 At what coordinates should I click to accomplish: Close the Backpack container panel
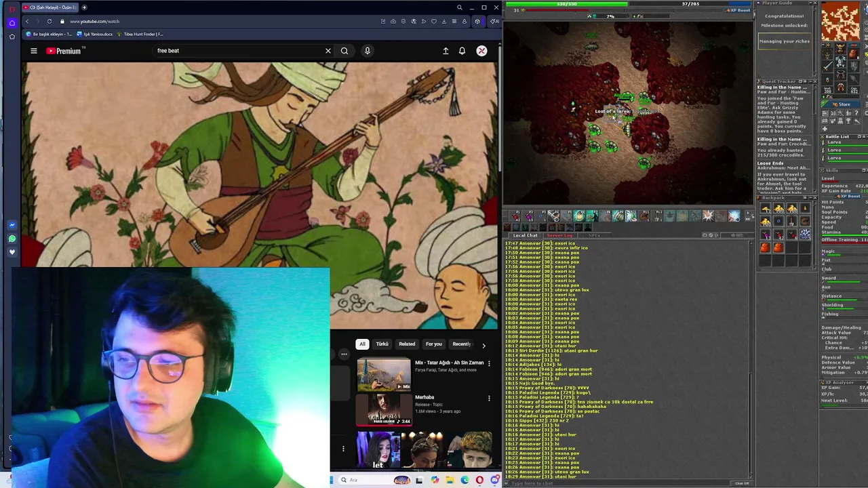(816, 198)
